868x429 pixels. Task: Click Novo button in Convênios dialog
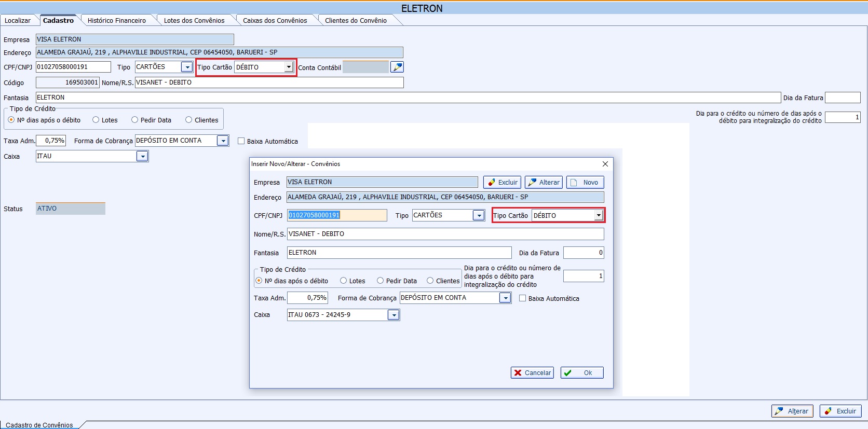(x=585, y=182)
